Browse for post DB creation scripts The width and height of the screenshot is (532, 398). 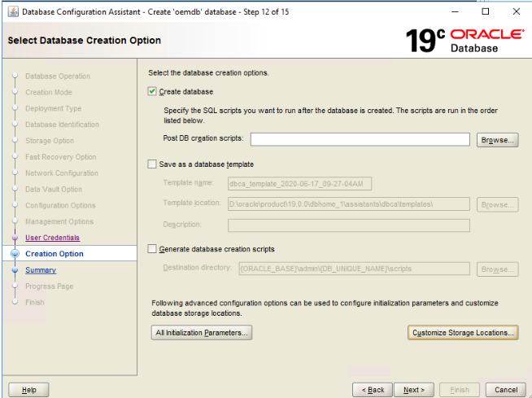coord(498,140)
